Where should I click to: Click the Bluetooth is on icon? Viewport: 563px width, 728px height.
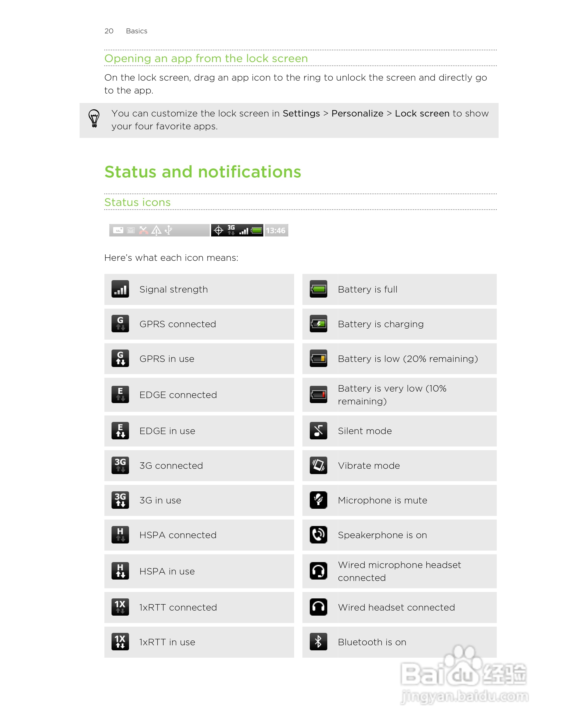[x=318, y=642]
